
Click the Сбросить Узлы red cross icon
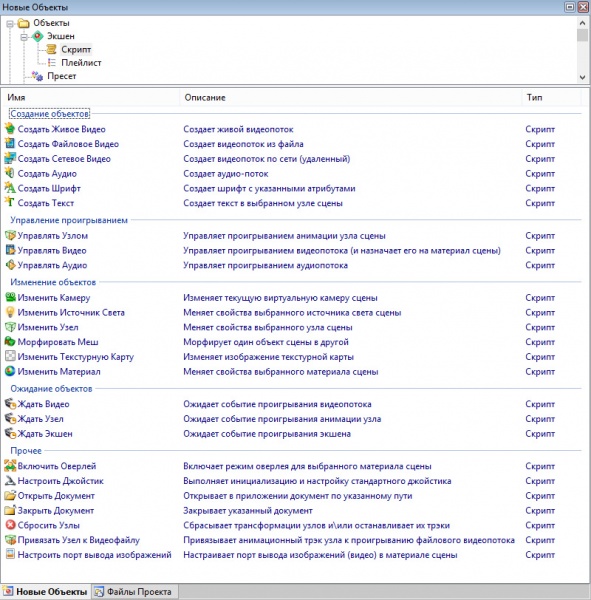(10, 525)
